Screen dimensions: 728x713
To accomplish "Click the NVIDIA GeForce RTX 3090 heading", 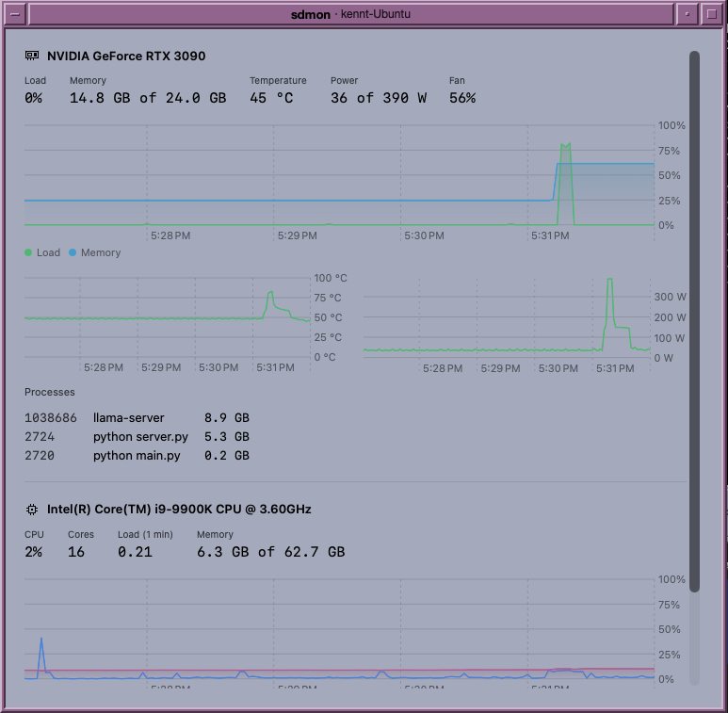I will pyautogui.click(x=126, y=56).
